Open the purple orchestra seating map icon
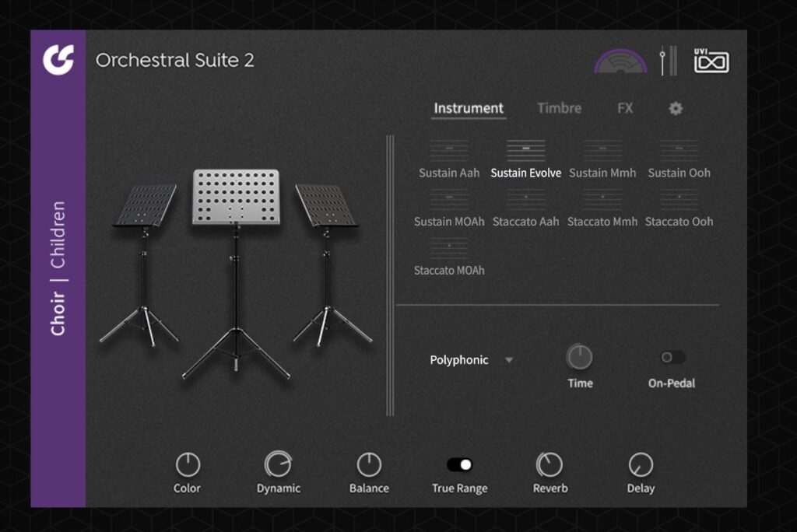The image size is (797, 532). pyautogui.click(x=620, y=61)
